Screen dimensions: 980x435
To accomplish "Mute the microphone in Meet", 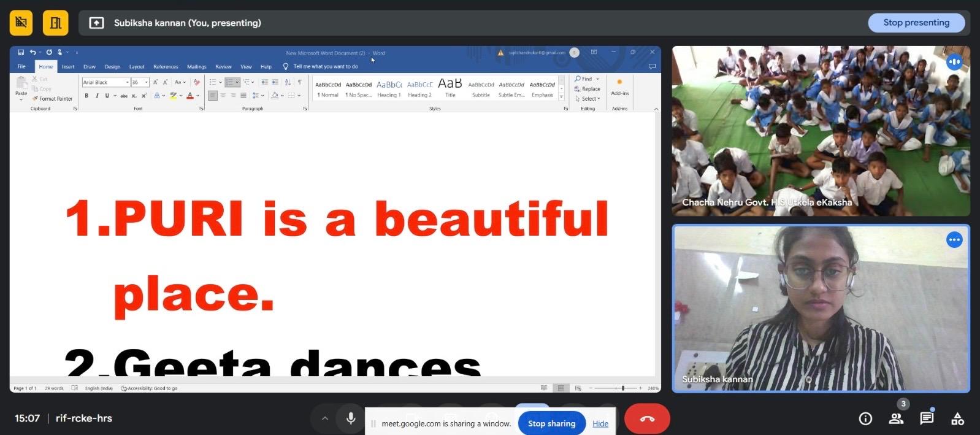I will [x=351, y=418].
